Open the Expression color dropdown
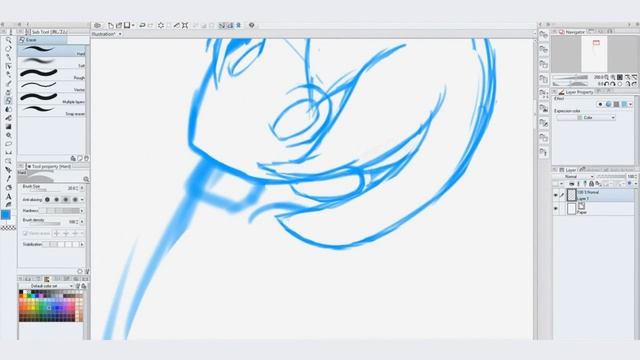This screenshot has width=640, height=360. pos(586,118)
